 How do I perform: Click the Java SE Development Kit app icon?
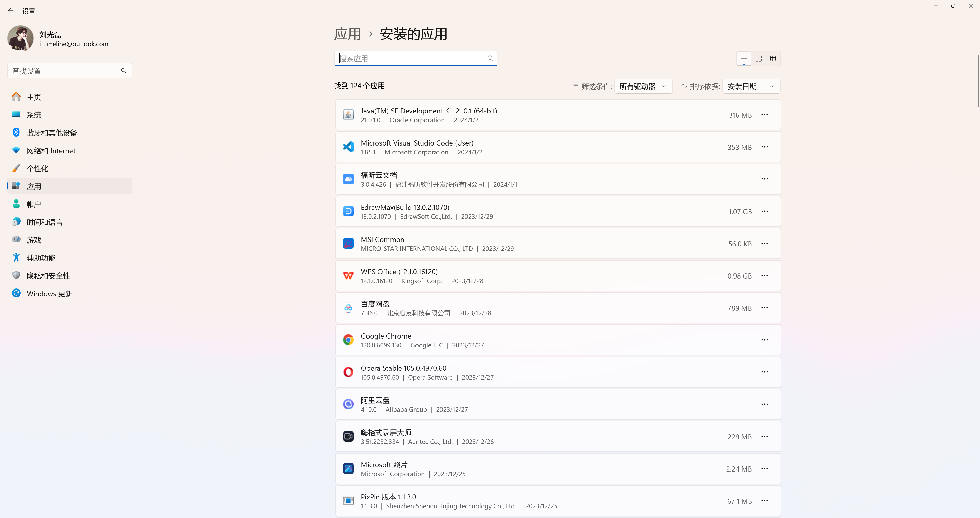tap(348, 115)
